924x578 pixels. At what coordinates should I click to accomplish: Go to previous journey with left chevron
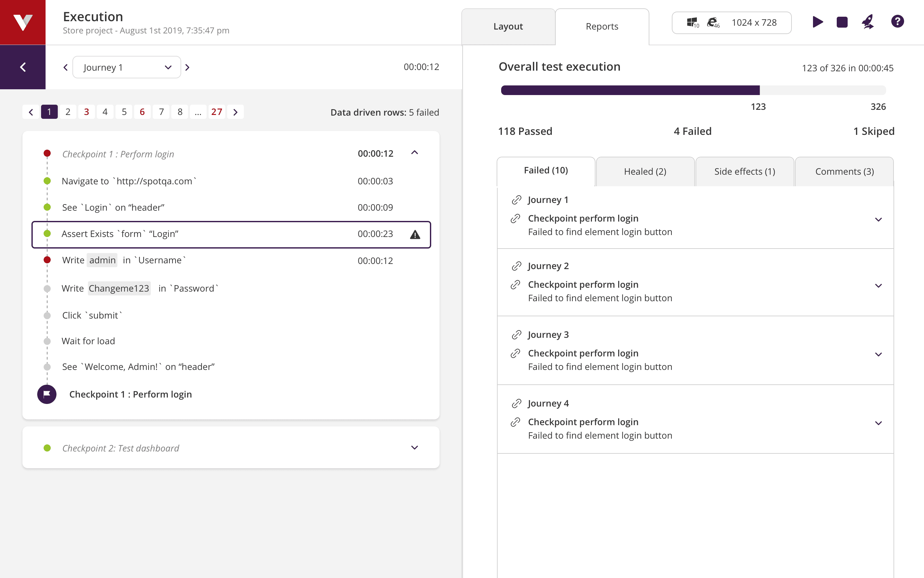tap(65, 67)
